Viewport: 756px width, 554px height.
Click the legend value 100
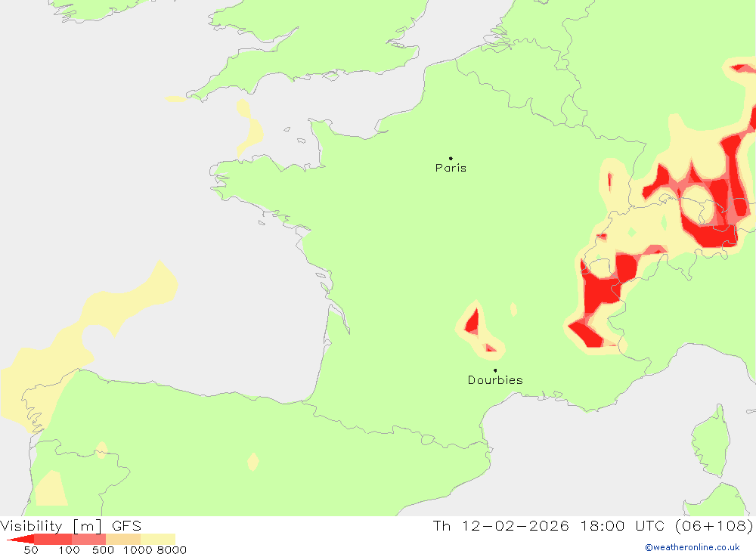(69, 550)
